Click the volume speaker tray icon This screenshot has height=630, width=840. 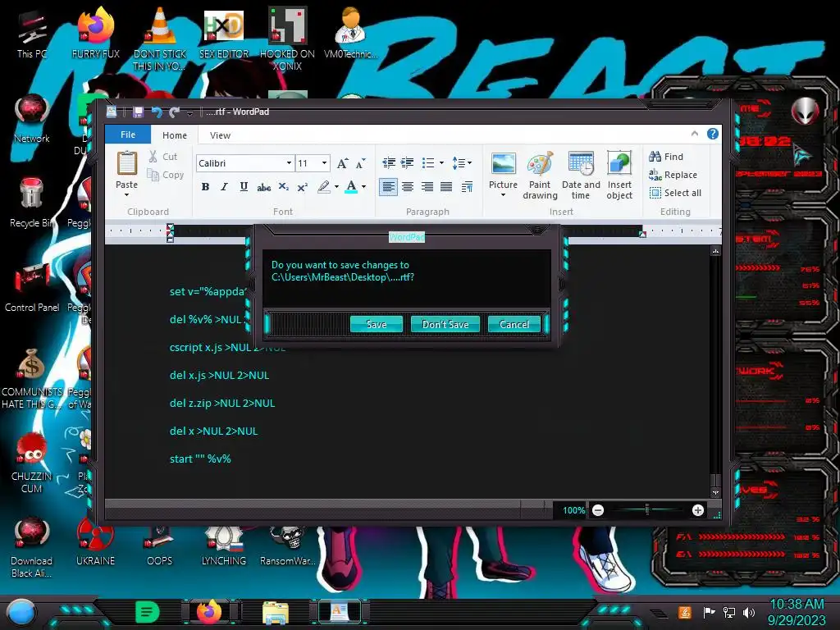click(x=749, y=612)
